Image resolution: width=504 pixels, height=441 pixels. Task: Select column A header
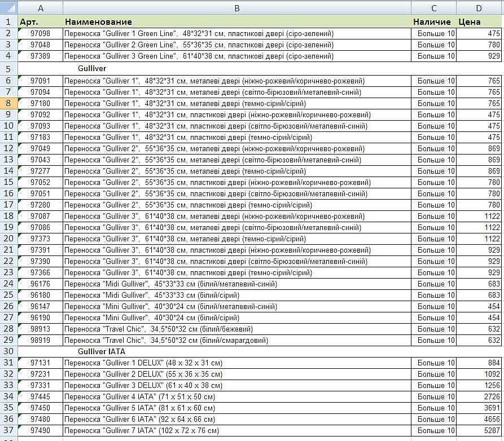(x=40, y=8)
